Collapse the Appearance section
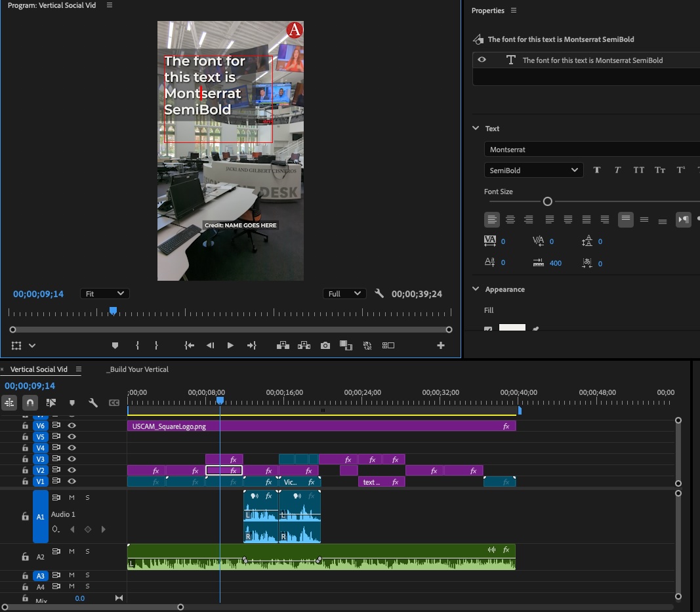Viewport: 700px width, 612px height. 476,289
